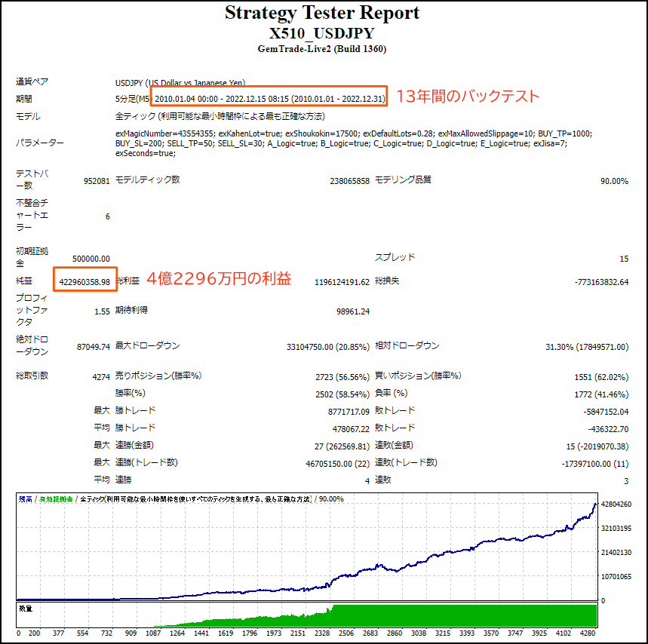
Task: Click short positions value 2723 (56.56%)
Action: point(342,377)
